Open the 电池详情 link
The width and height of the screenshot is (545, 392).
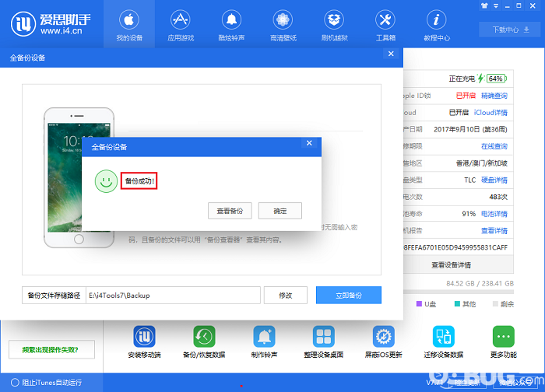[x=494, y=214]
